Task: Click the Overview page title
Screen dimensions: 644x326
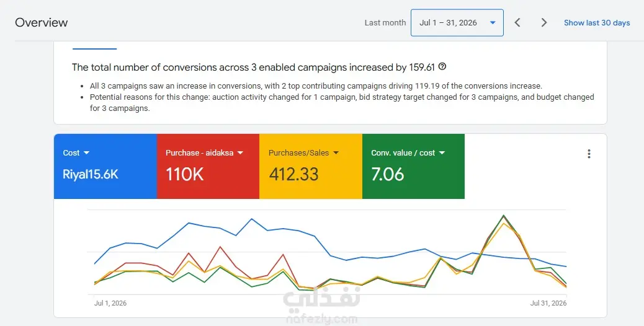Action: click(42, 22)
